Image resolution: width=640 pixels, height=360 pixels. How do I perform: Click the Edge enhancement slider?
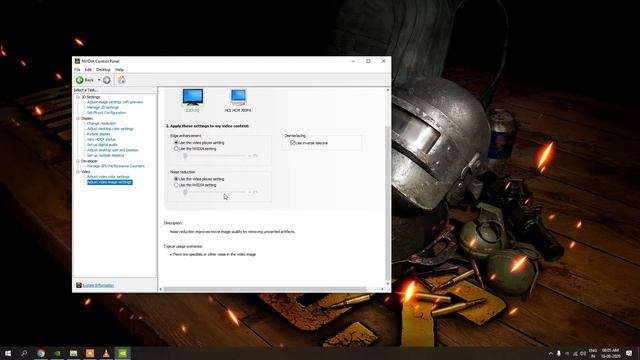(x=216, y=156)
